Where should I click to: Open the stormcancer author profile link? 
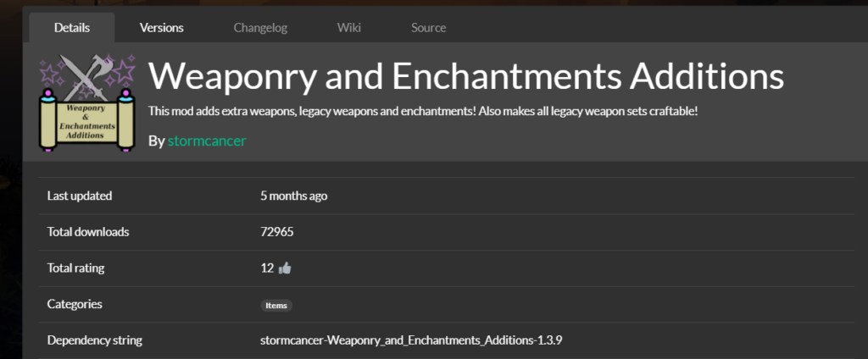coord(207,141)
